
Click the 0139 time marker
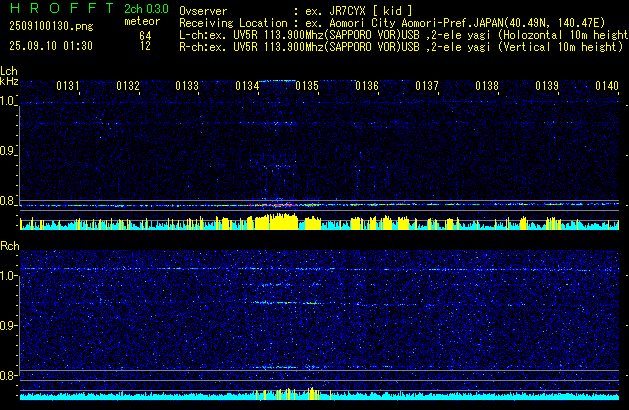click(x=547, y=86)
